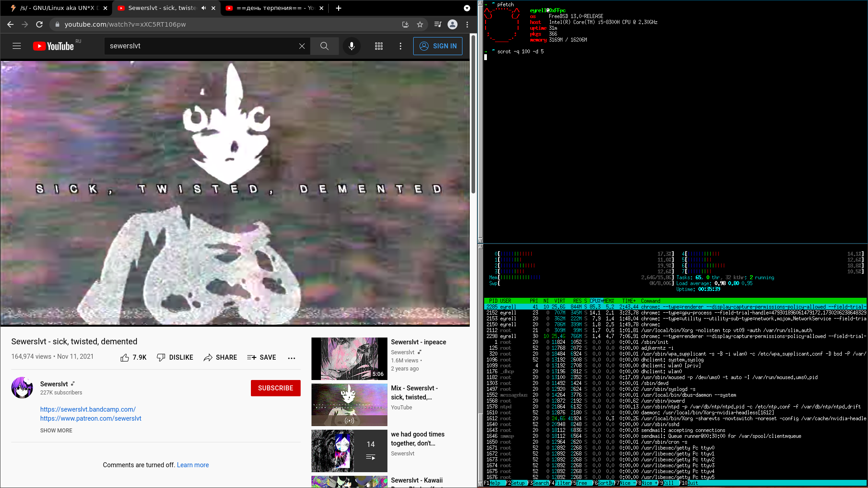868x488 pixels.
Task: Select F3 Search in htop
Action: point(538,483)
